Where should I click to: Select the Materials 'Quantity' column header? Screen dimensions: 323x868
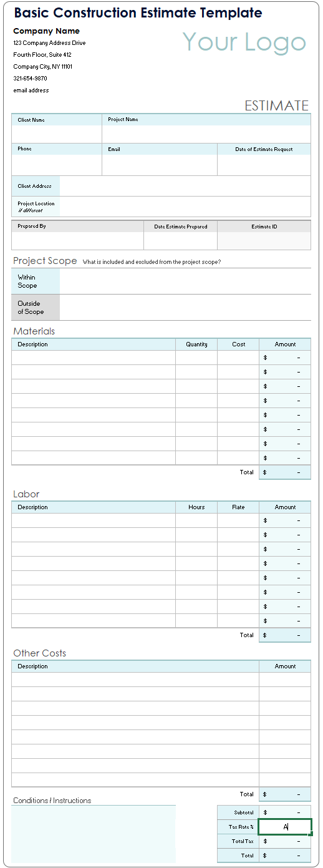(196, 344)
